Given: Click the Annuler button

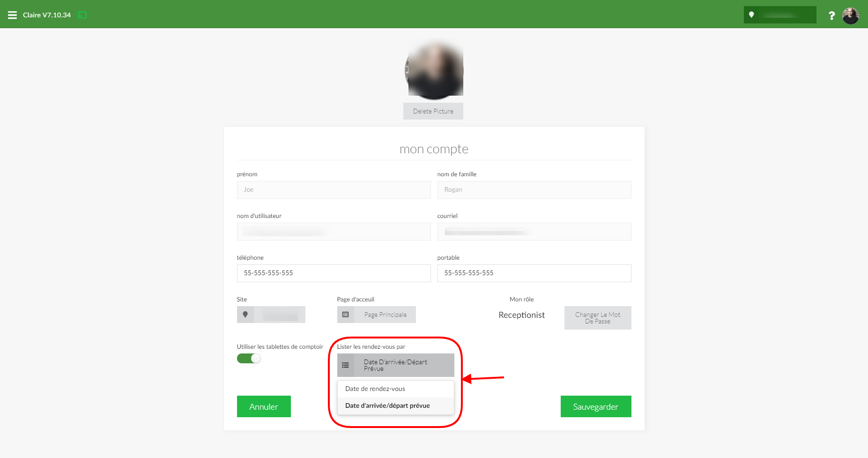Looking at the screenshot, I should pos(264,406).
